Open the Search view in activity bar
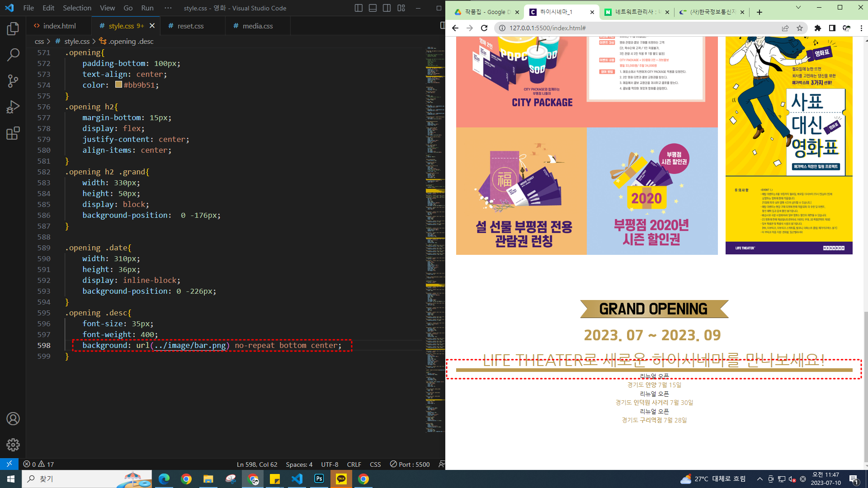 (13, 55)
